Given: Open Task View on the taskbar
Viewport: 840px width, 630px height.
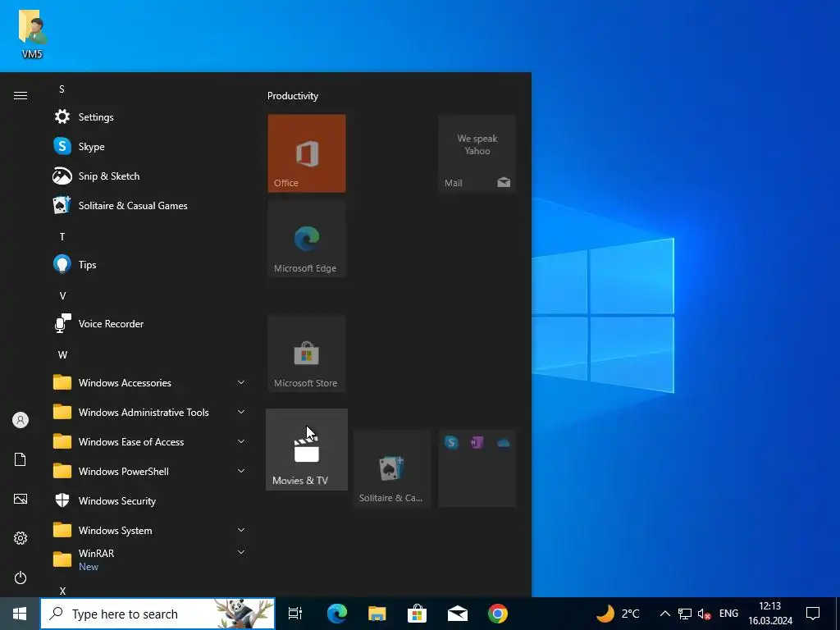Looking at the screenshot, I should coord(295,614).
